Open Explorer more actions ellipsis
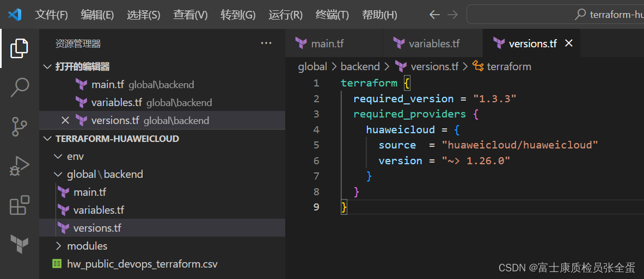Image resolution: width=644 pixels, height=279 pixels. 266,43
